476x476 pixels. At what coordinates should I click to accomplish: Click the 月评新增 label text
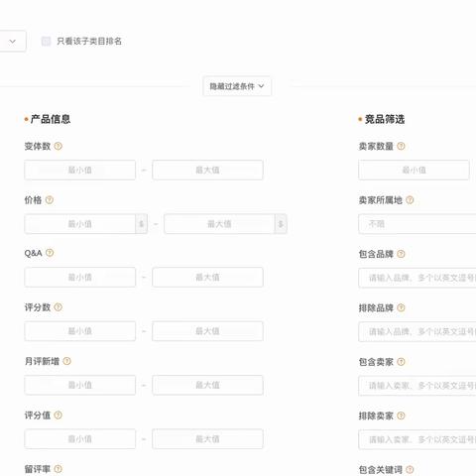point(42,361)
